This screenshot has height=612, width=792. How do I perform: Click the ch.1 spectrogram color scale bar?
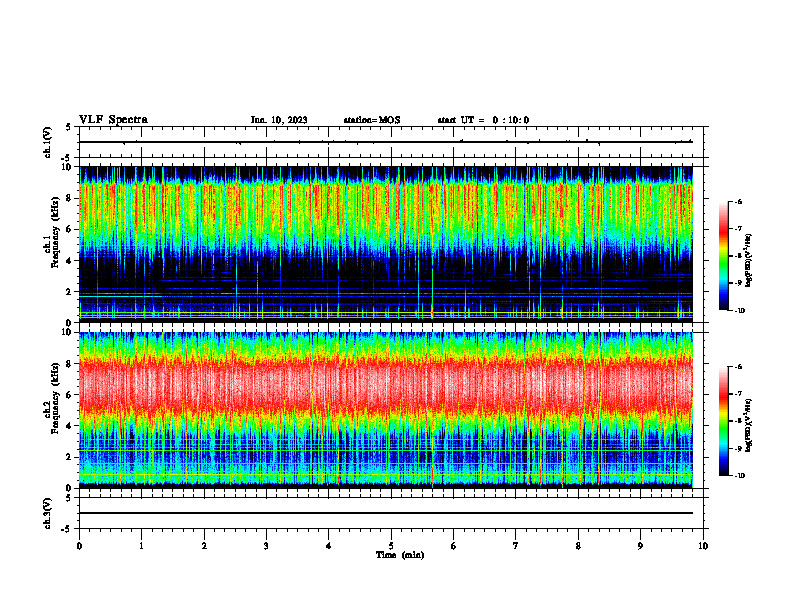click(723, 256)
